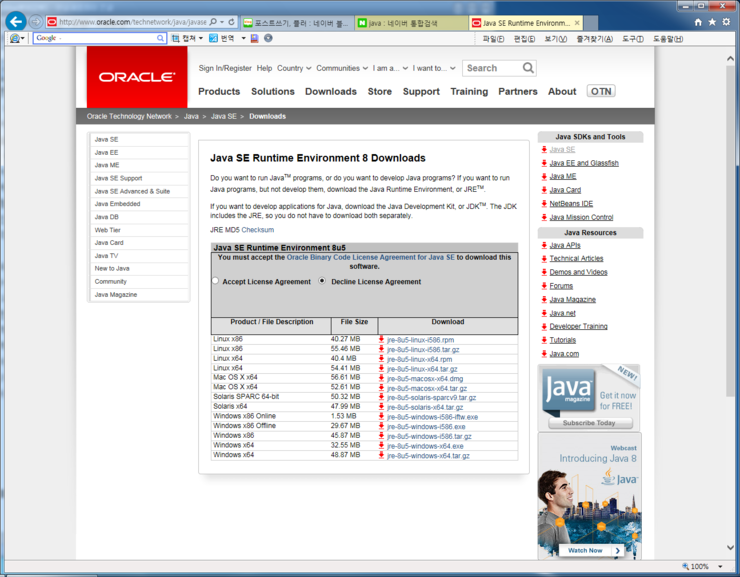The image size is (740, 577).
Task: Open the translate (번역) dropdown arrow
Action: [244, 38]
